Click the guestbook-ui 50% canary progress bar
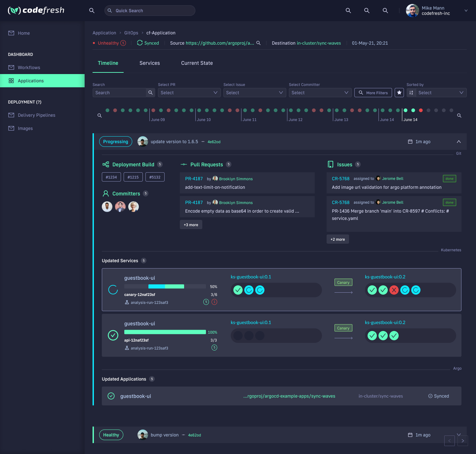Image resolution: width=476 pixels, height=454 pixels. coord(165,286)
